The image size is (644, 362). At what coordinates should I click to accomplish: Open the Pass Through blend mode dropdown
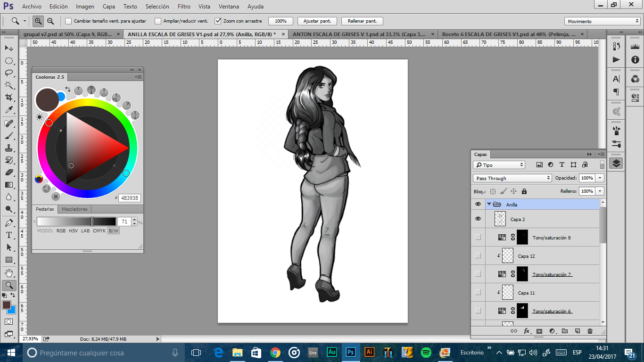(512, 178)
